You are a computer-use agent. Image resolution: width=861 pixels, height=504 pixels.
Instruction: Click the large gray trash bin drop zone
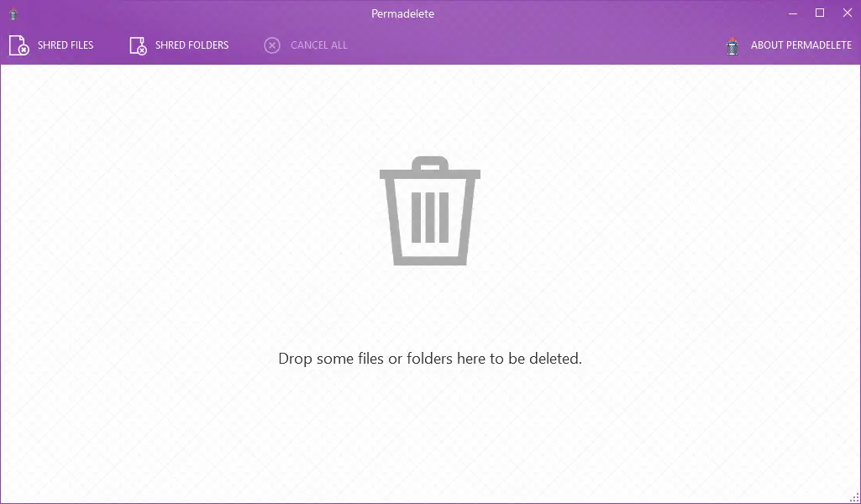pyautogui.click(x=430, y=211)
